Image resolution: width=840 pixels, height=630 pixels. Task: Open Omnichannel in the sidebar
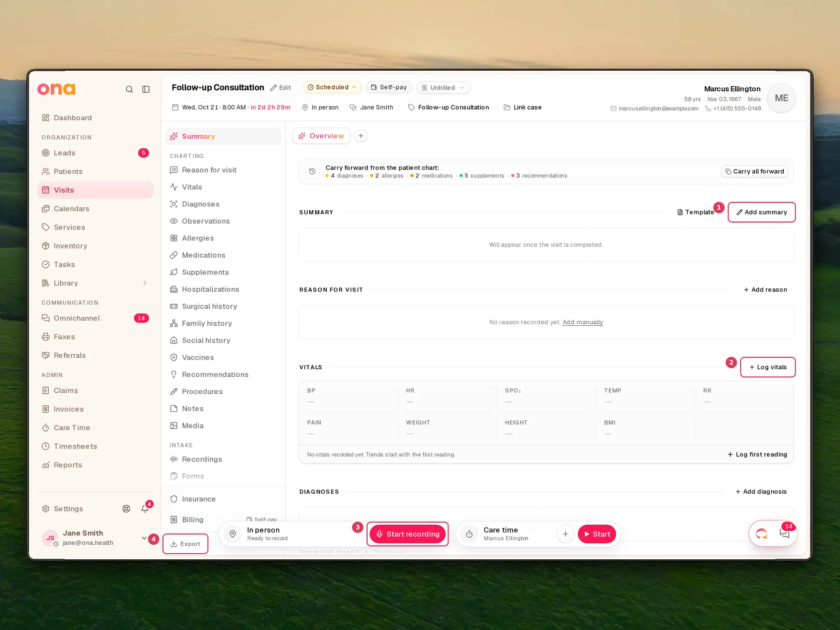tap(95, 318)
